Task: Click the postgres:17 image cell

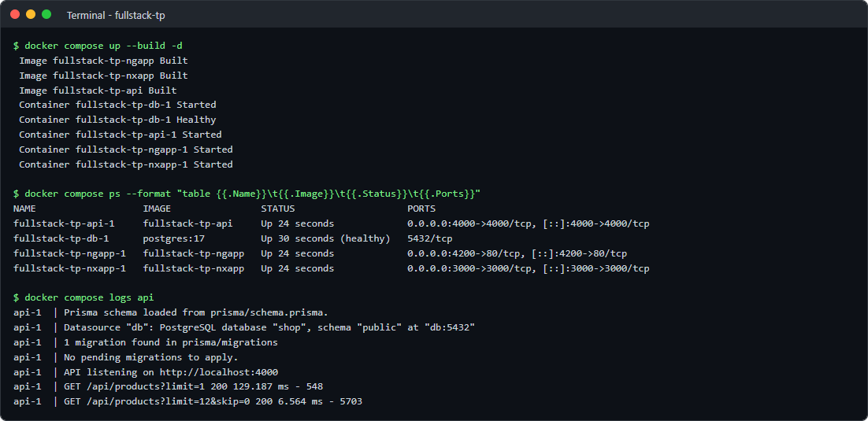Action: point(174,239)
